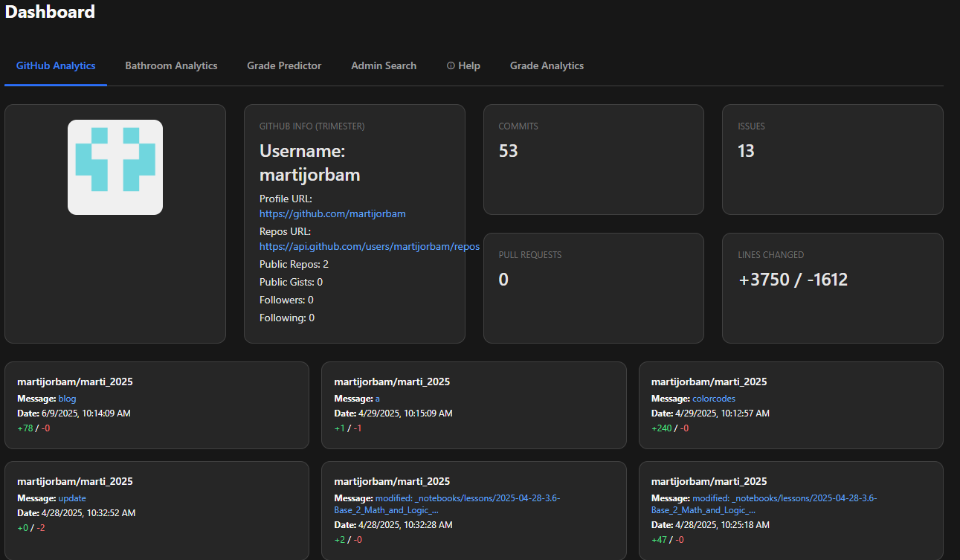Click the Commits count 53
This screenshot has height=560, width=960.
(508, 151)
